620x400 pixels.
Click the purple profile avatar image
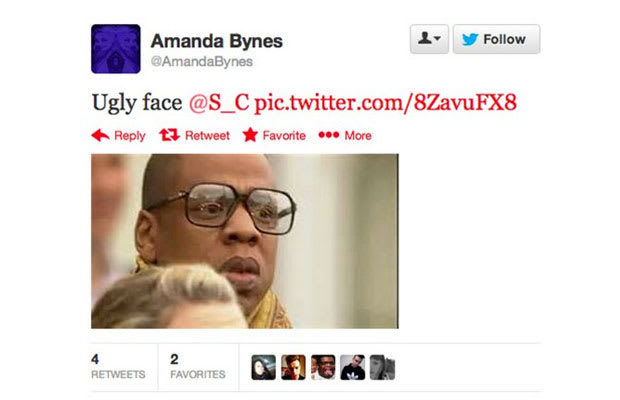click(115, 49)
